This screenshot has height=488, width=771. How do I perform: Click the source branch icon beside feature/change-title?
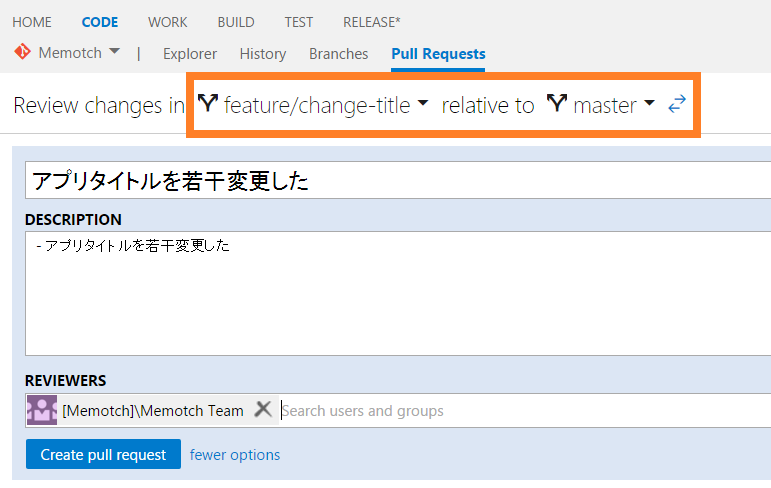tap(208, 103)
